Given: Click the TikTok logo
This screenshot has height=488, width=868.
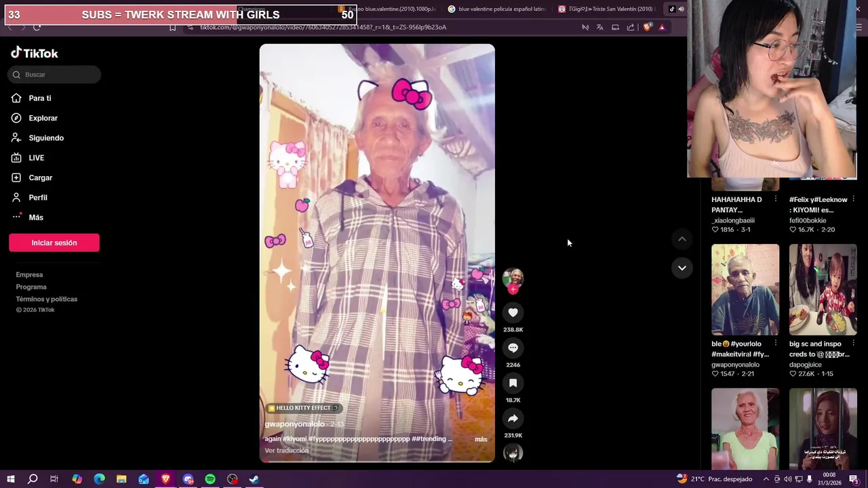Looking at the screenshot, I should tap(35, 53).
